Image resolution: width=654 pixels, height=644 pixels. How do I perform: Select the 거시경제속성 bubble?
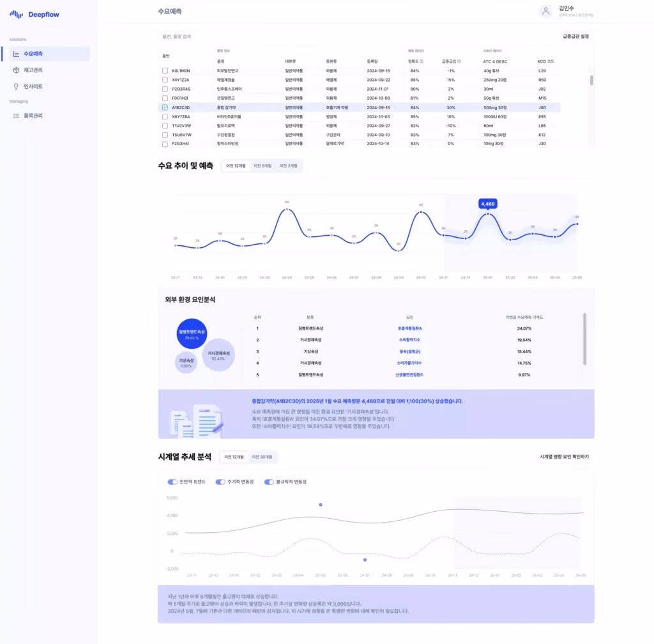click(x=218, y=355)
